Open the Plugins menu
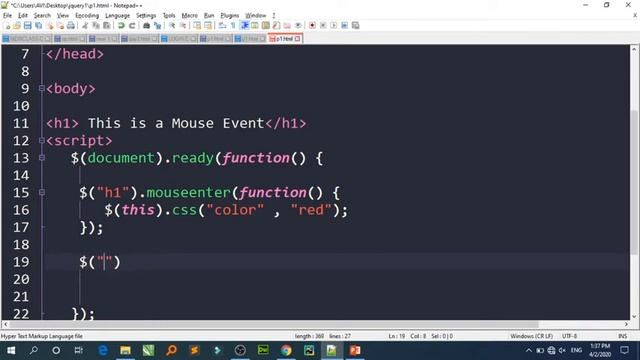640x360 pixels. [x=229, y=16]
